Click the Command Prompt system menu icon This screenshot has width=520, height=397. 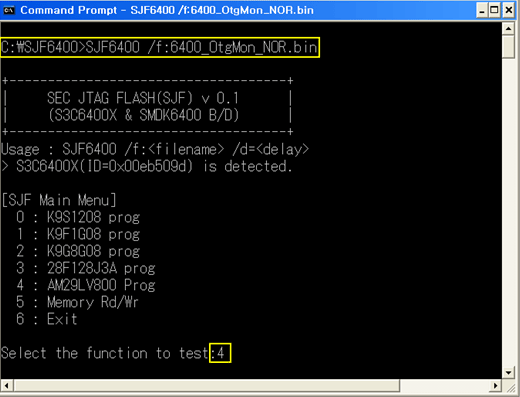coord(9,10)
